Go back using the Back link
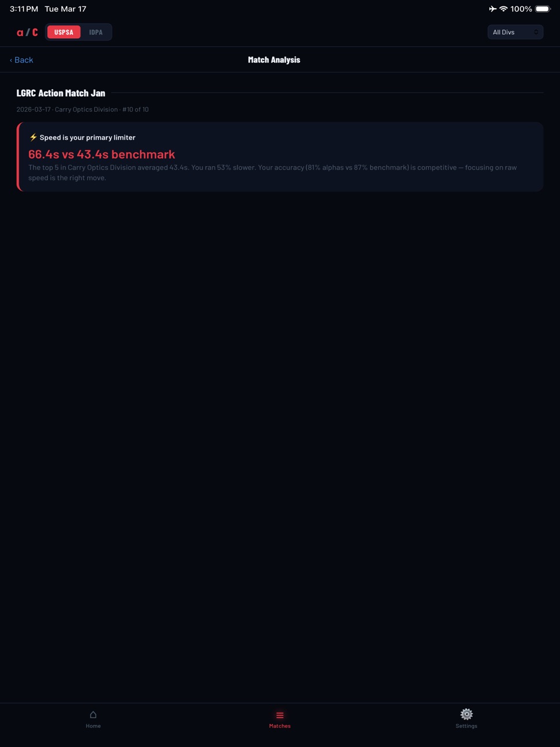The image size is (560, 747). (21, 60)
